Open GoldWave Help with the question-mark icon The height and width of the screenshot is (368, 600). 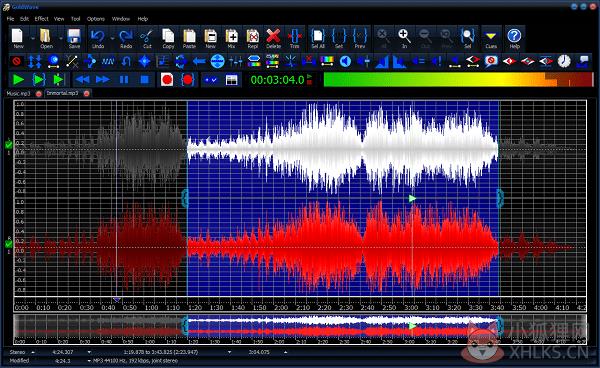(x=514, y=38)
